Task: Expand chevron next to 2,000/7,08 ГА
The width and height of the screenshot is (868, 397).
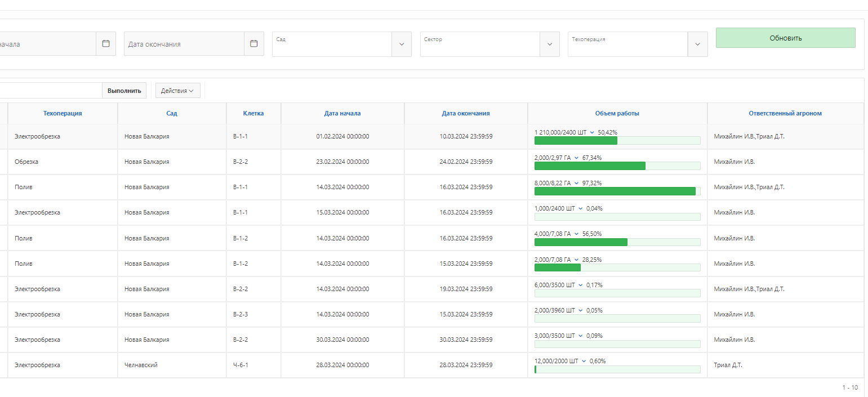Action: (x=576, y=260)
